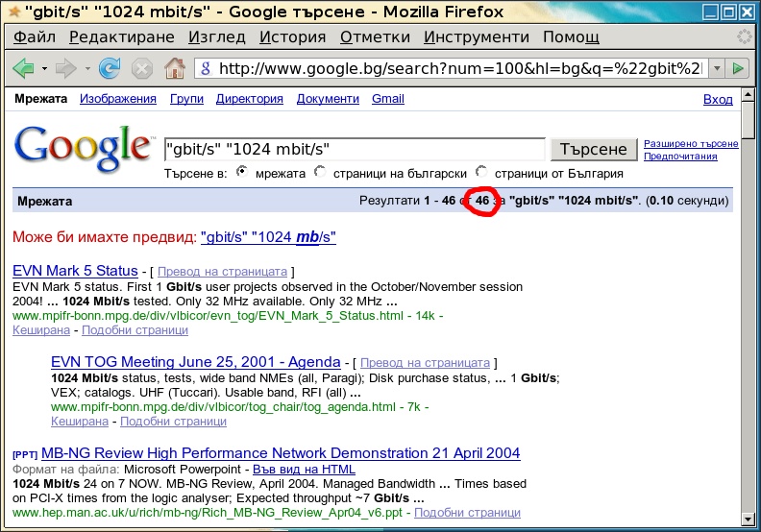Open the Изображения search link
Image resolution: width=761 pixels, height=532 pixels.
[x=118, y=99]
